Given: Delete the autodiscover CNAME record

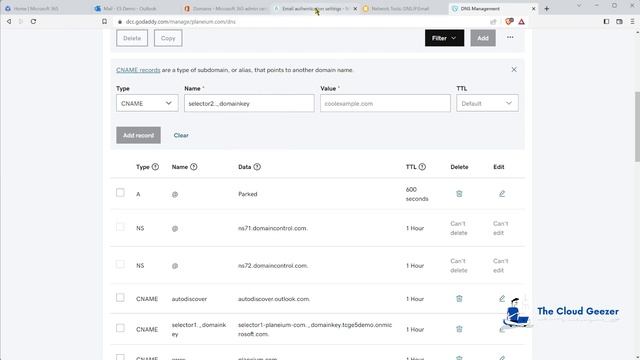Looking at the screenshot, I should [x=459, y=299].
